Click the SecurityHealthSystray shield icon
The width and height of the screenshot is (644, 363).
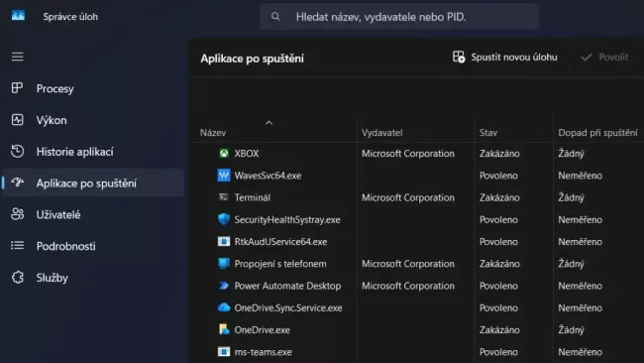[224, 219]
